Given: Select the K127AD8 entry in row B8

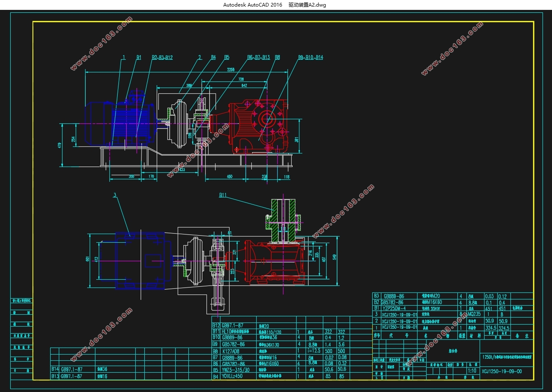Looking at the screenshot, I should point(231,351).
